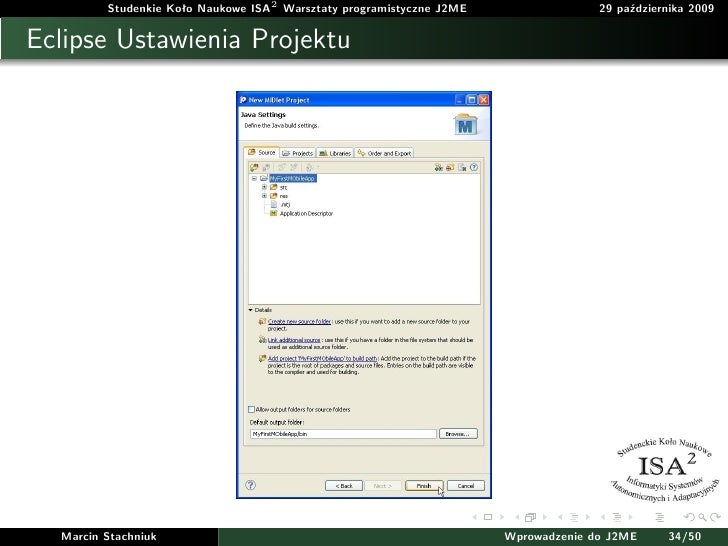Switch to the Source tab
This screenshot has width=728, height=546.
point(261,152)
